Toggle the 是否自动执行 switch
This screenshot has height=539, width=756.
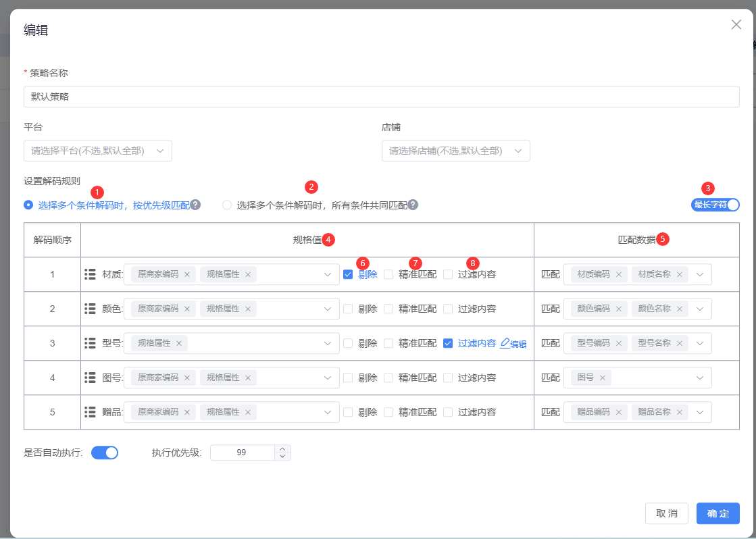click(x=105, y=453)
